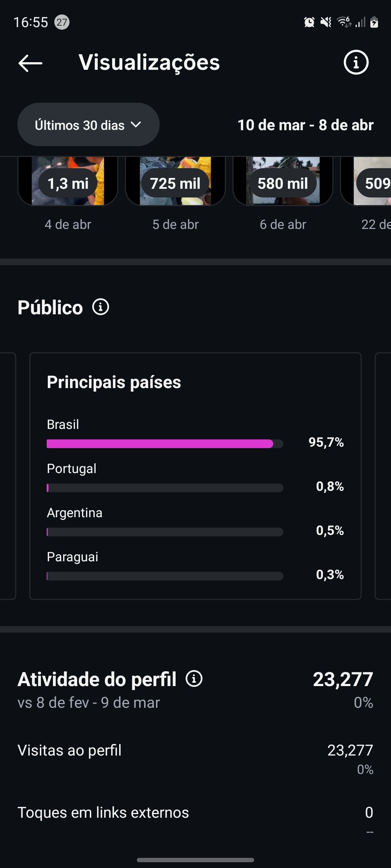The width and height of the screenshot is (391, 868).
Task: Open the Visualizações info icon
Action: pyautogui.click(x=356, y=62)
